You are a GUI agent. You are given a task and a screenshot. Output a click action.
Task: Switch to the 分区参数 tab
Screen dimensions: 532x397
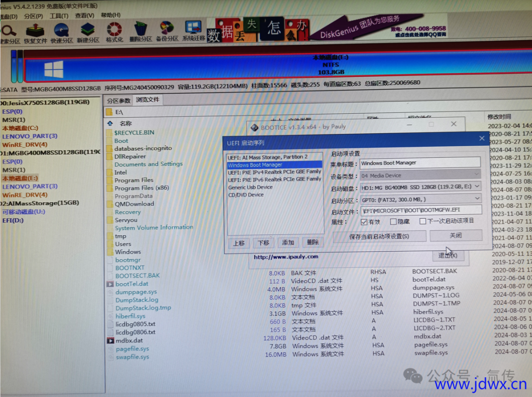[119, 101]
